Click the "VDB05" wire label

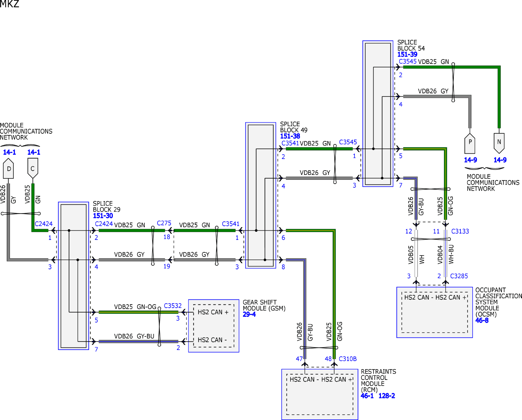point(411,255)
